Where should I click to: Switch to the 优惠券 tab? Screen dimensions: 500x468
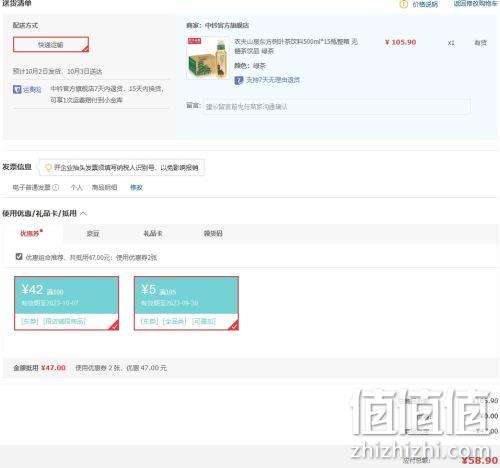[32, 233]
